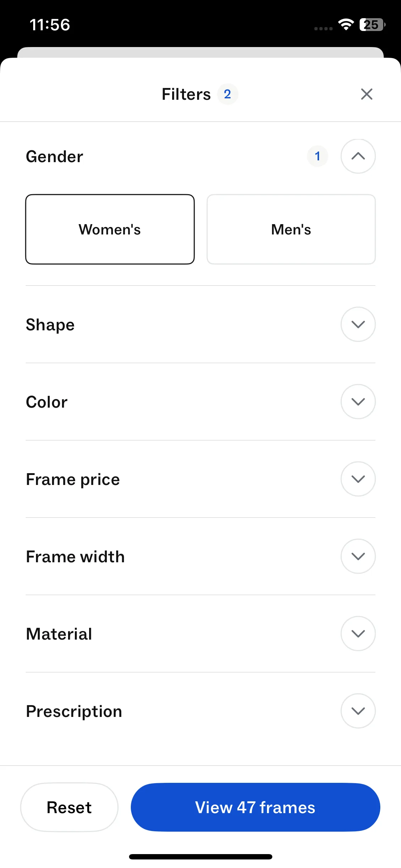Collapse the Gender section chevron
Viewport: 401px width, 868px height.
(358, 156)
